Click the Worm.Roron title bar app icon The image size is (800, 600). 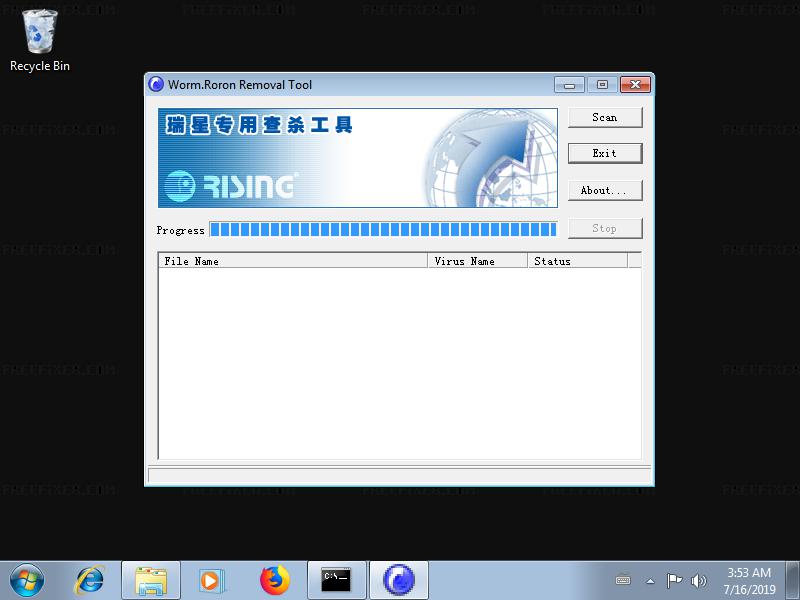pos(156,84)
